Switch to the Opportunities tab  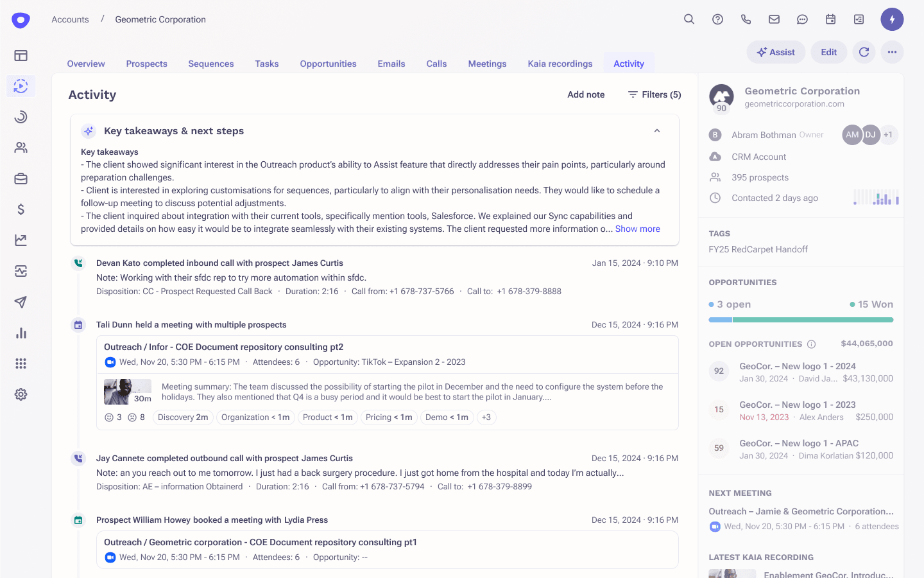pyautogui.click(x=328, y=64)
